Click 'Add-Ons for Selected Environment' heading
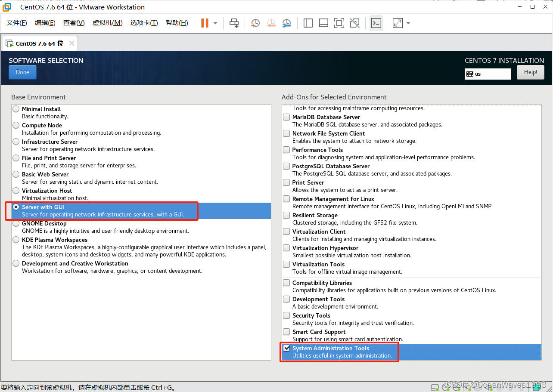Screen dimensions: 553x392 334,97
